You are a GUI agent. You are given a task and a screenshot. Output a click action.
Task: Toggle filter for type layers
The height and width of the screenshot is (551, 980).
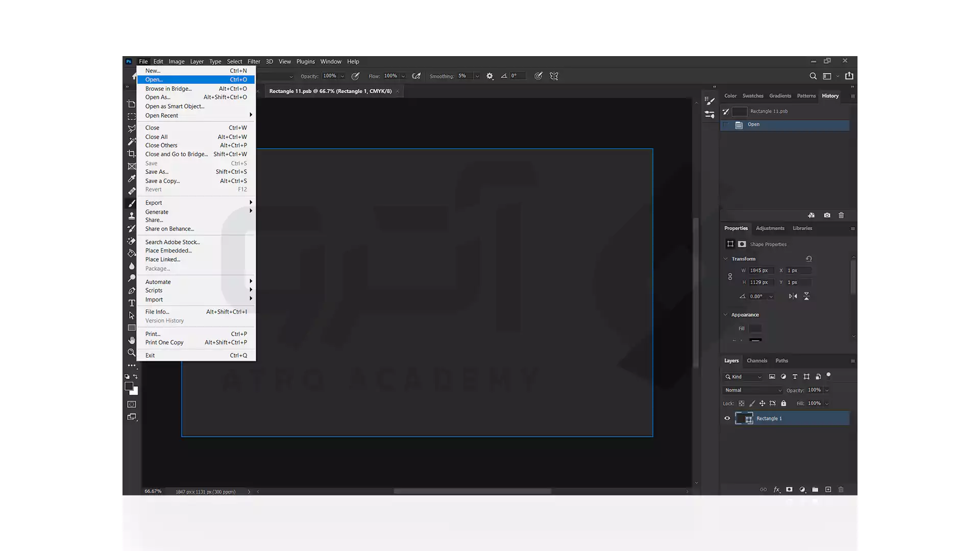(795, 377)
